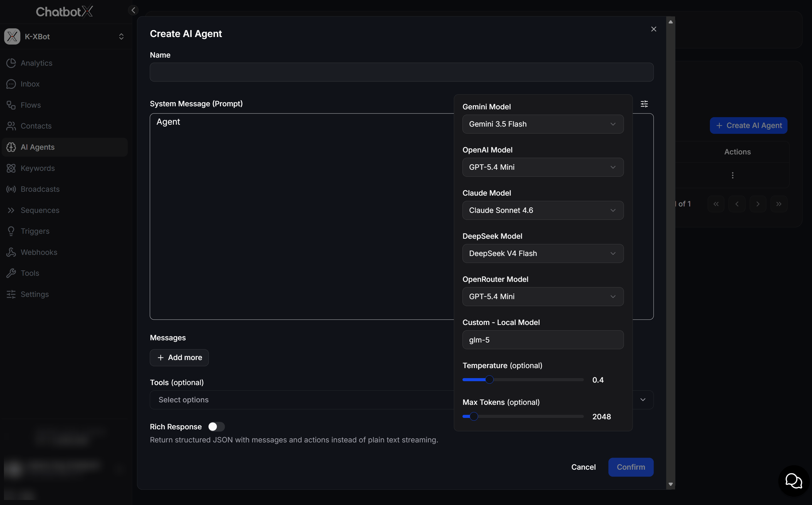The width and height of the screenshot is (812, 505).
Task: Open row actions three-dot menu
Action: coord(732,175)
